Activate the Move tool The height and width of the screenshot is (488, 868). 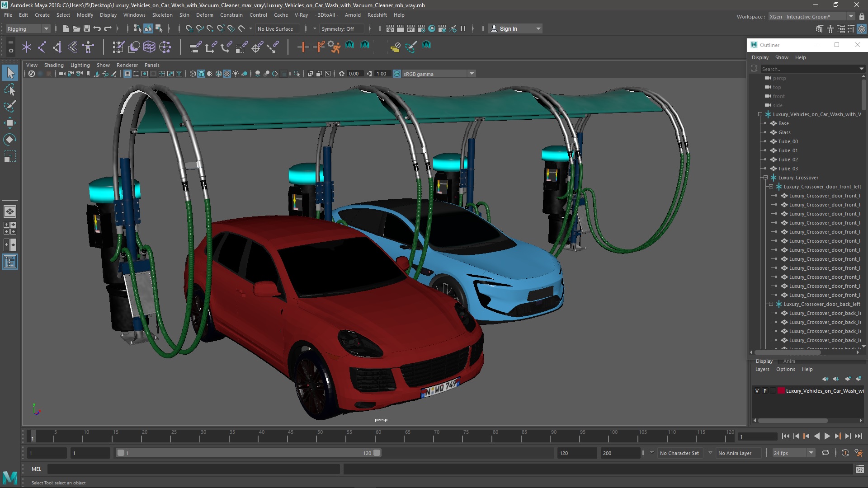(x=10, y=123)
